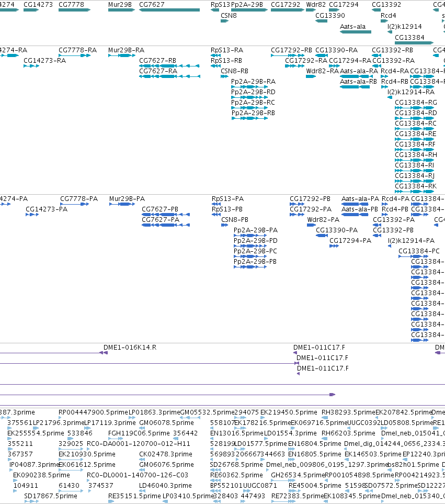Screen dimensions: 445x504
Task: Click the CG7627 gene label
Action: pyautogui.click(x=152, y=5)
